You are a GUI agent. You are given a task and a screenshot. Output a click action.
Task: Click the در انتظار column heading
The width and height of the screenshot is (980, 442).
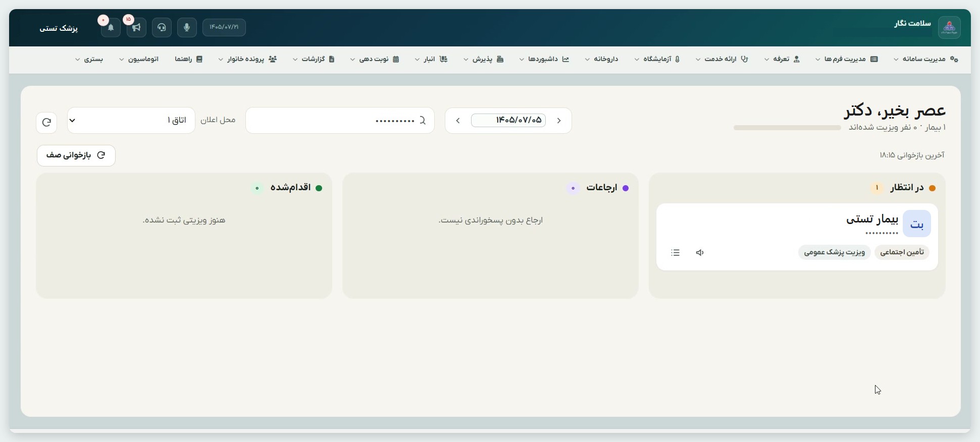click(907, 188)
